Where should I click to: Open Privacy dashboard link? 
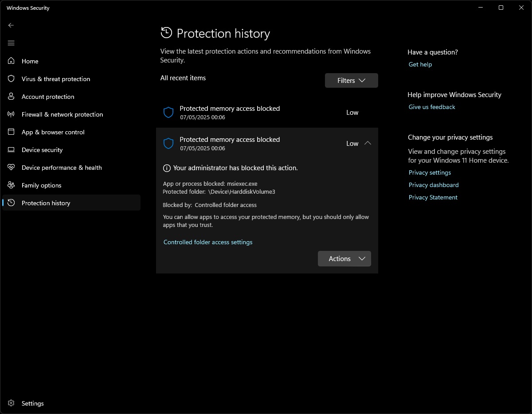pyautogui.click(x=434, y=185)
